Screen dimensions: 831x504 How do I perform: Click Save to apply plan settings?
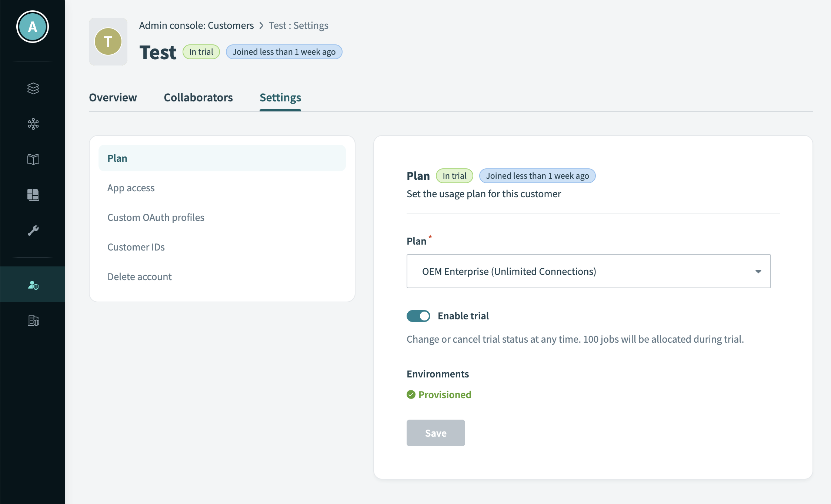435,433
